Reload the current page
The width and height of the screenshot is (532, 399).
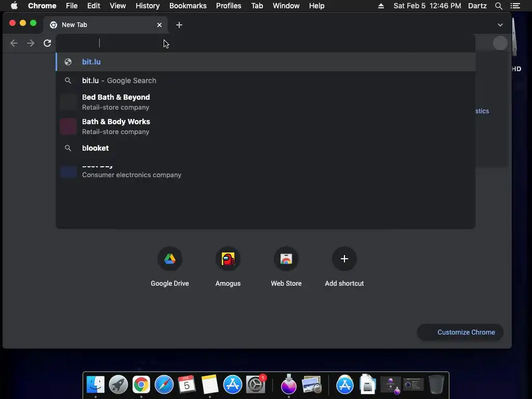[x=47, y=43]
